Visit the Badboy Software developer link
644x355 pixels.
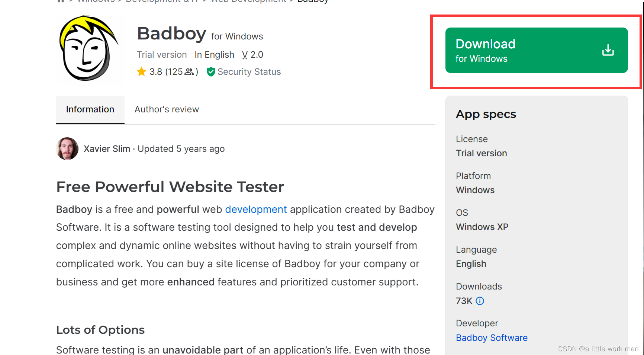(x=492, y=338)
